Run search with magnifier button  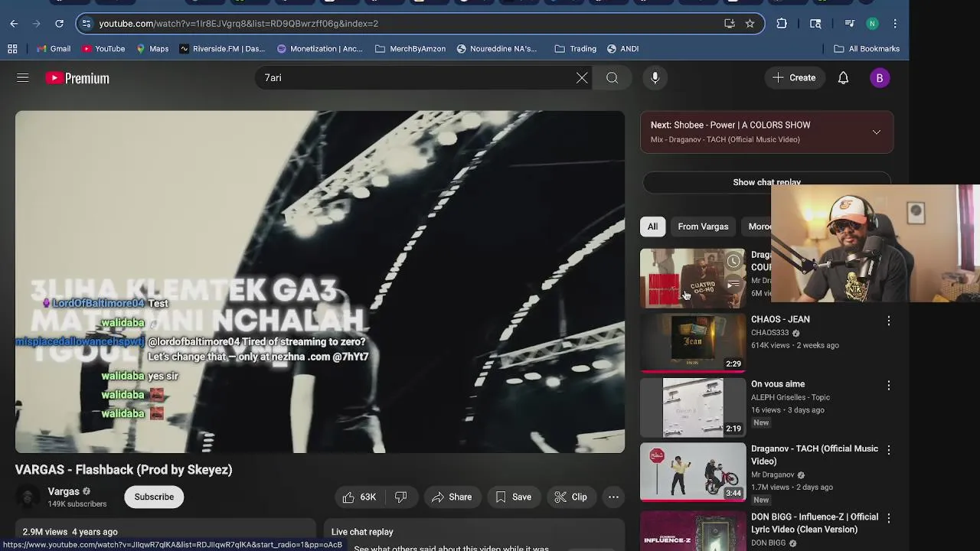pos(612,78)
